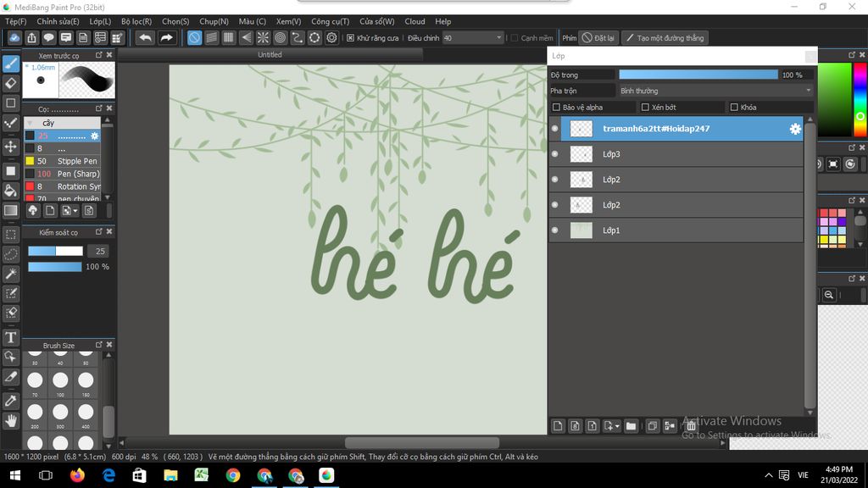Screen dimensions: 868x488
Task: Add a new raster layer
Action: [x=558, y=426]
